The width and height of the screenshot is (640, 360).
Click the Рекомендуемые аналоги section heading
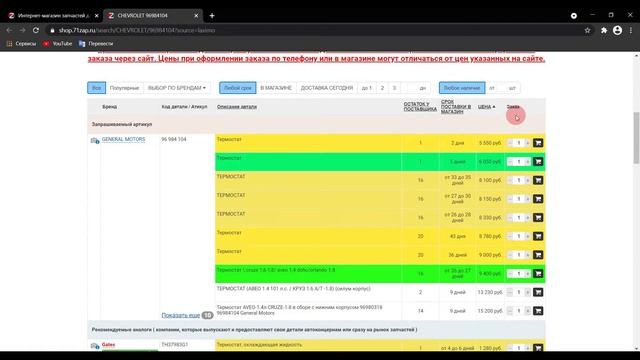(254, 329)
